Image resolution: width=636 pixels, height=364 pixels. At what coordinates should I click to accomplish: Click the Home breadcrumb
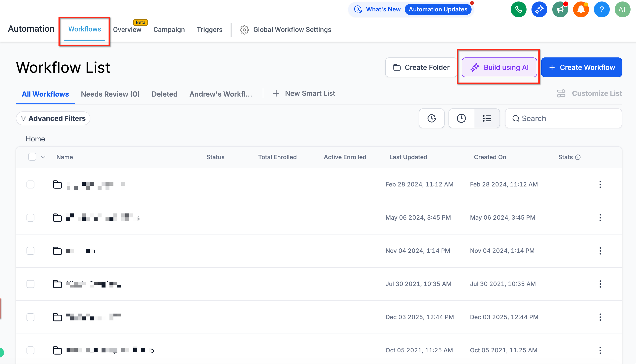35,139
